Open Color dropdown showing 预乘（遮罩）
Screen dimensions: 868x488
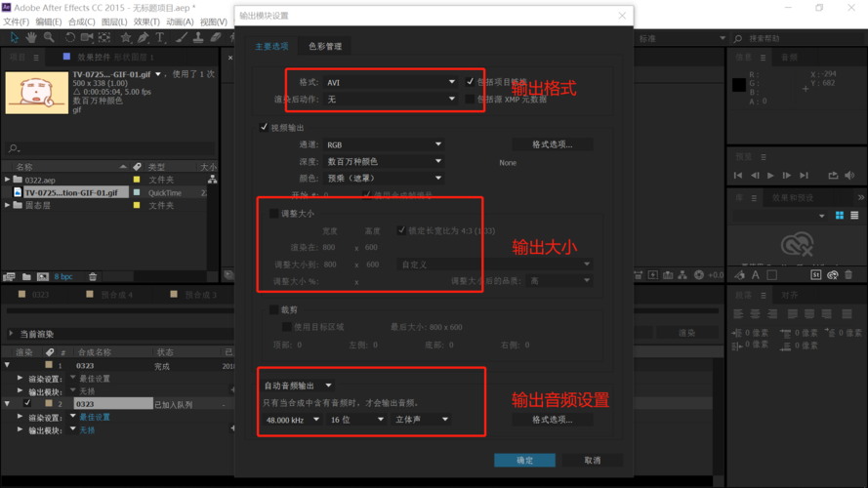point(384,179)
